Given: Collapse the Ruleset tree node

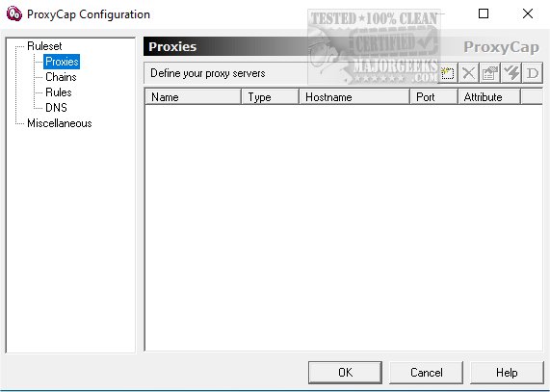Looking at the screenshot, I should [x=44, y=46].
